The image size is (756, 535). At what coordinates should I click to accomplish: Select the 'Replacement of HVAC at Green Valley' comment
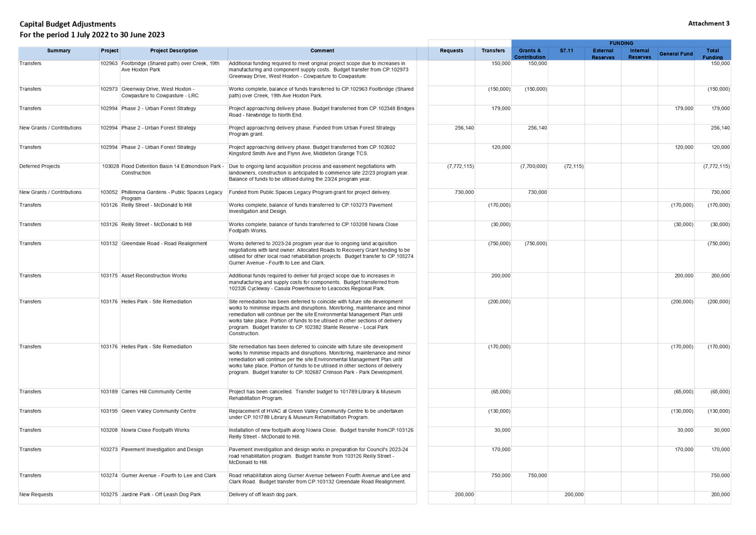click(316, 415)
